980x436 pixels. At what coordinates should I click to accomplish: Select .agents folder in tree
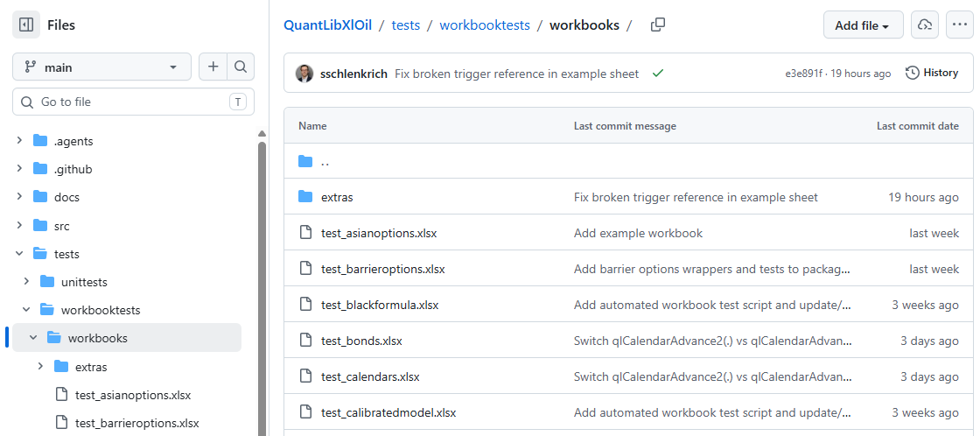[73, 141]
